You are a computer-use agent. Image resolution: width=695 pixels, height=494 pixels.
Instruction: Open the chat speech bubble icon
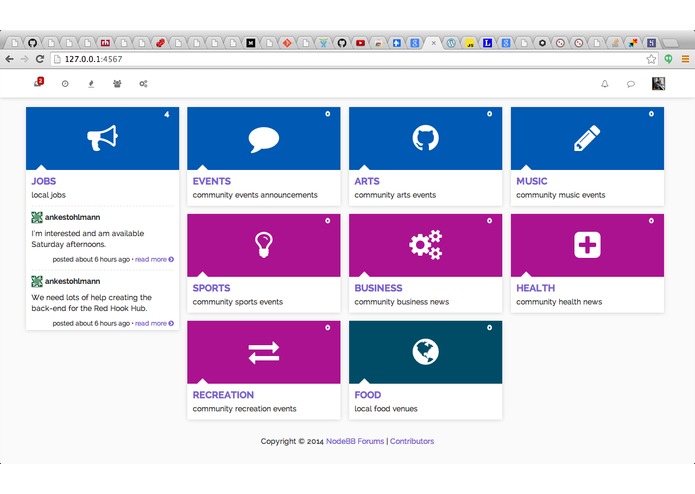pos(631,84)
